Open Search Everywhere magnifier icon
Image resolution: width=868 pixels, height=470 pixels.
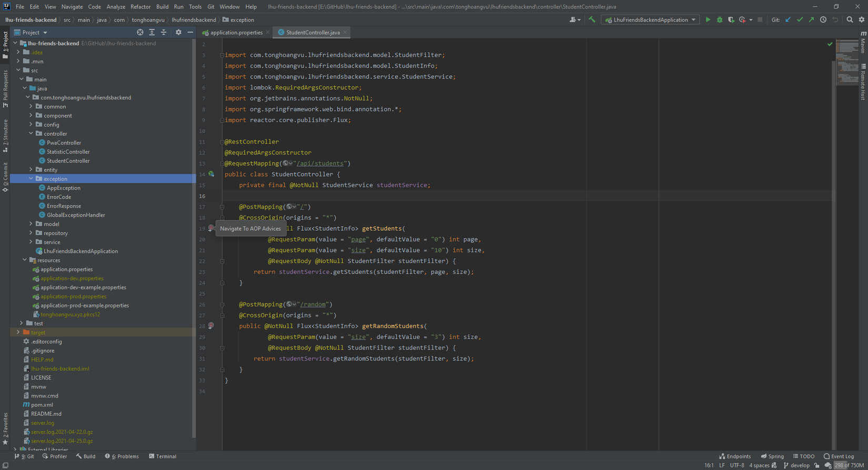(x=850, y=20)
